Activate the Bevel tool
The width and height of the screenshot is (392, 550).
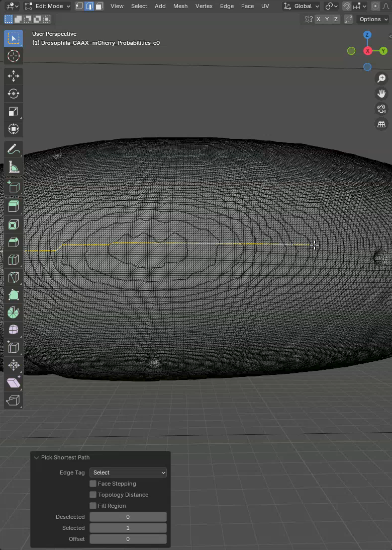pyautogui.click(x=14, y=242)
